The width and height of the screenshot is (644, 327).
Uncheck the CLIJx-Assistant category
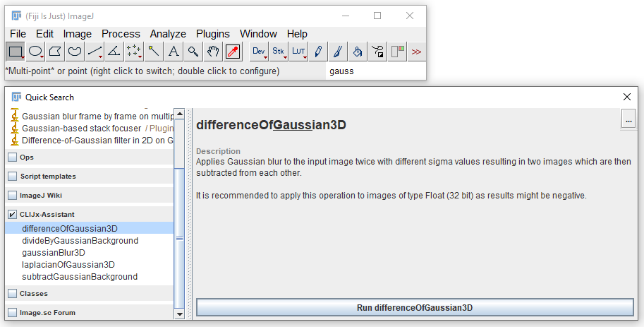13,214
